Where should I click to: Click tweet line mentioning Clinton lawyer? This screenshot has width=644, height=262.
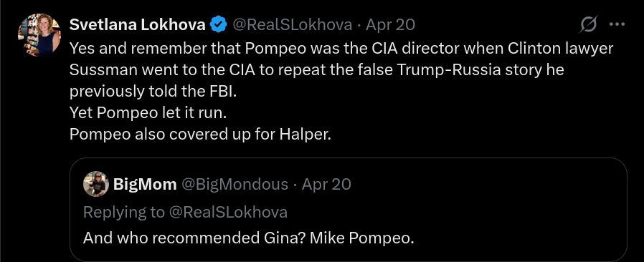(341, 49)
